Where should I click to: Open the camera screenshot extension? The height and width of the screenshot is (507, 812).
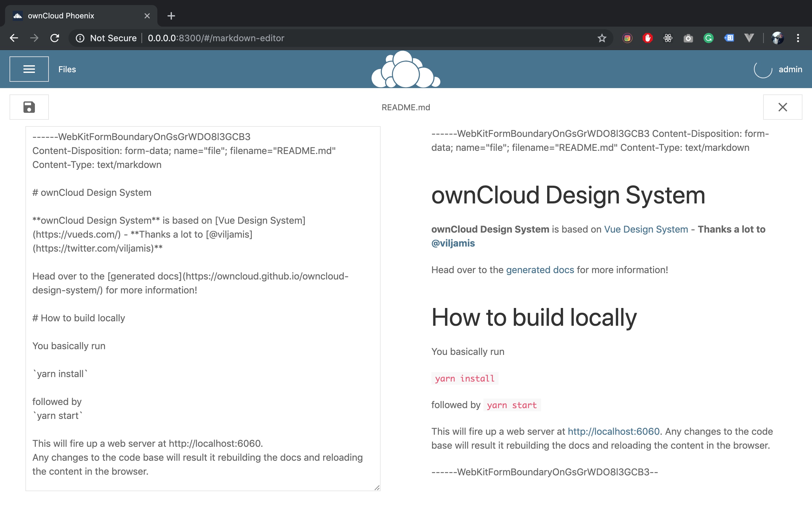(688, 38)
